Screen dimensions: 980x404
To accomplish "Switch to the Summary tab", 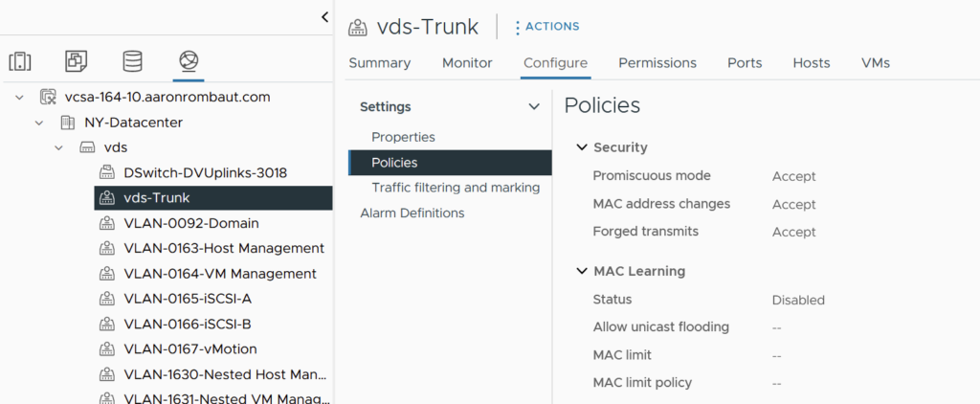I will pyautogui.click(x=379, y=63).
